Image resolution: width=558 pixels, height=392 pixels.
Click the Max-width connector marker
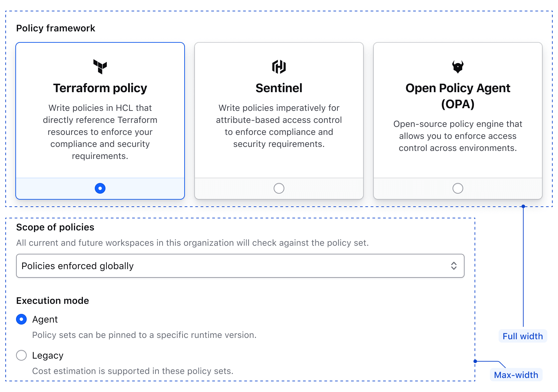point(475,361)
